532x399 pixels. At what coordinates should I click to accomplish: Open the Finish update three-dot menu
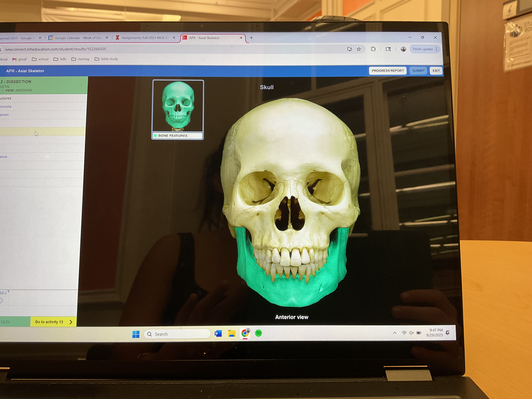click(436, 49)
